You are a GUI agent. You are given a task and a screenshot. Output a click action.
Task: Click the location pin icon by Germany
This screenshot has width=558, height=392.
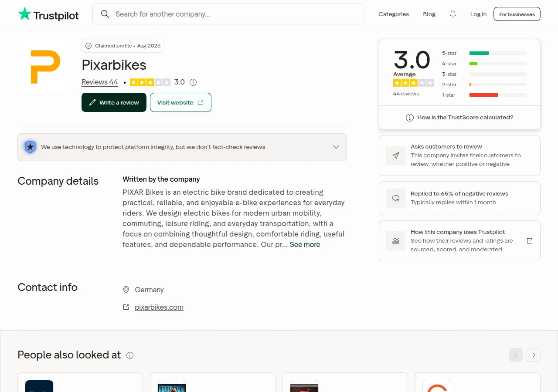click(126, 290)
